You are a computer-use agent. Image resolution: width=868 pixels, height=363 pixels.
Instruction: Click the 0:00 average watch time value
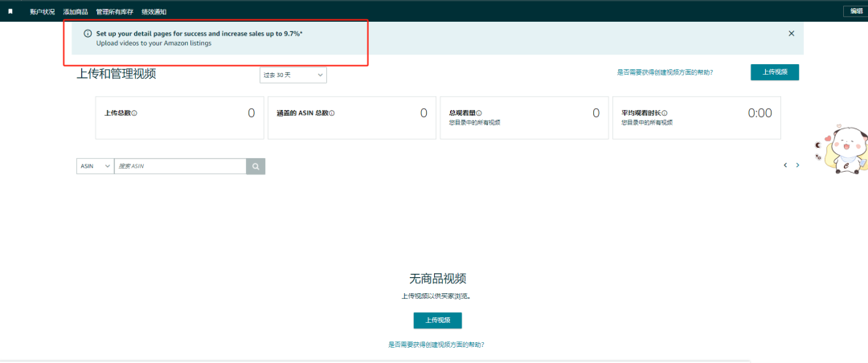pyautogui.click(x=759, y=113)
